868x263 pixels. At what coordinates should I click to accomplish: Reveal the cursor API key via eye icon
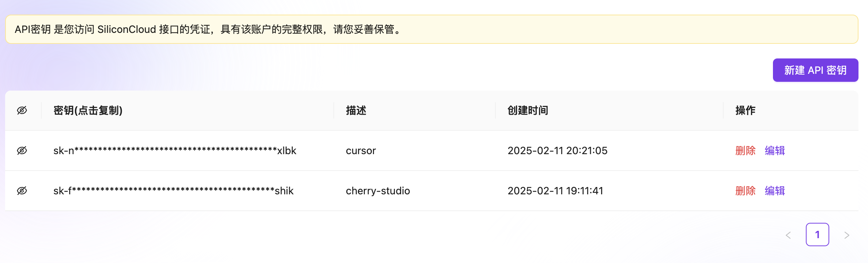pos(22,150)
